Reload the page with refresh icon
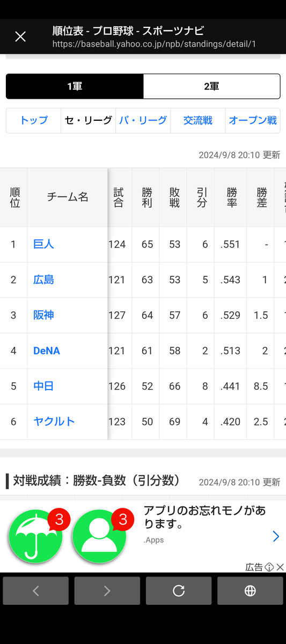This screenshot has height=644, width=286. pos(179,591)
